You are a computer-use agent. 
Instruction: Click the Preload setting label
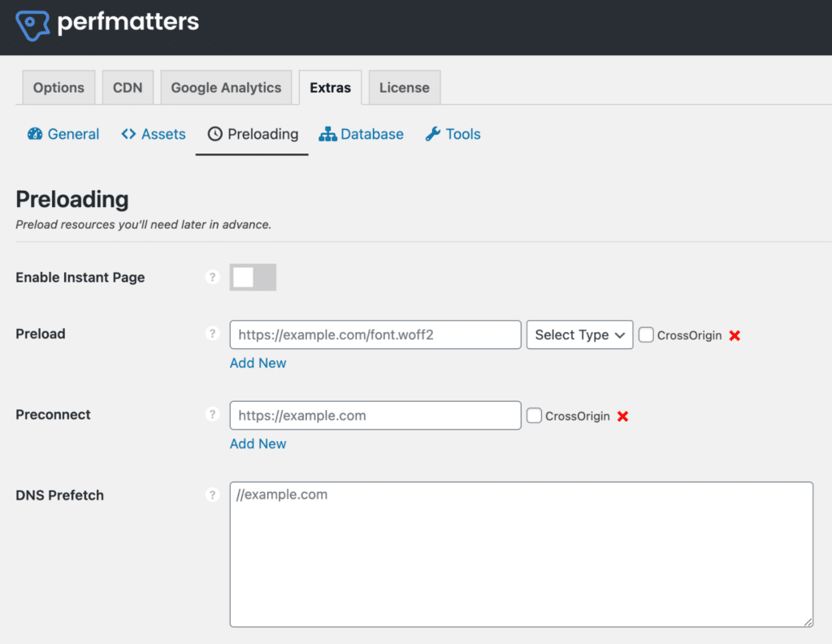pyautogui.click(x=41, y=334)
